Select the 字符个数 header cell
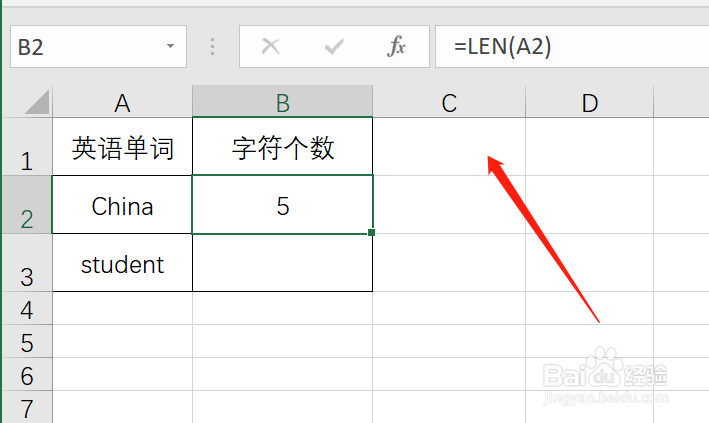The image size is (709, 423). click(x=283, y=149)
